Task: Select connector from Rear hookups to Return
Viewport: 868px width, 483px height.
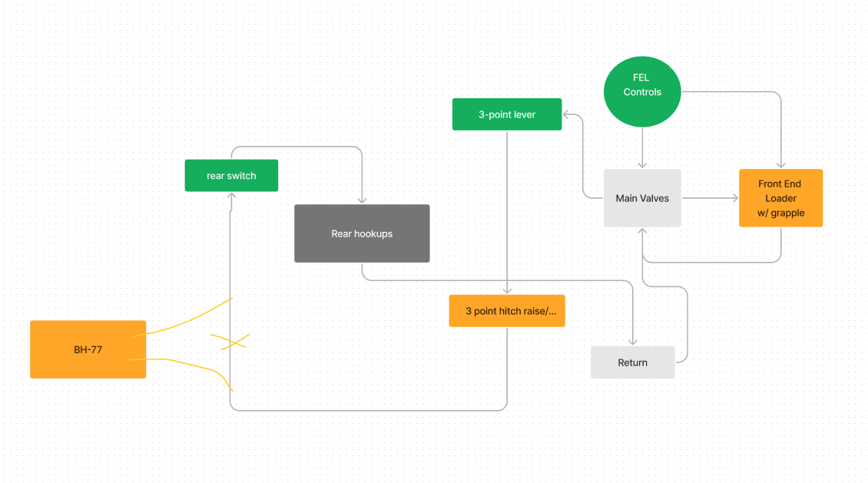Action: tap(499, 280)
